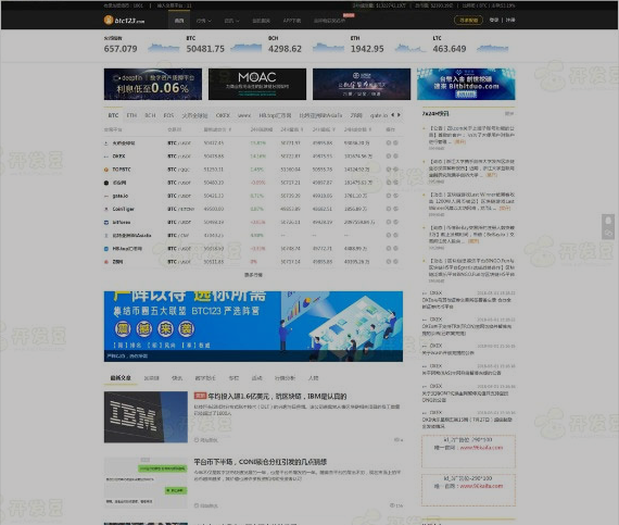Click first action icon in OKEX row
Image resolution: width=619 pixels, height=525 pixels.
[387, 156]
